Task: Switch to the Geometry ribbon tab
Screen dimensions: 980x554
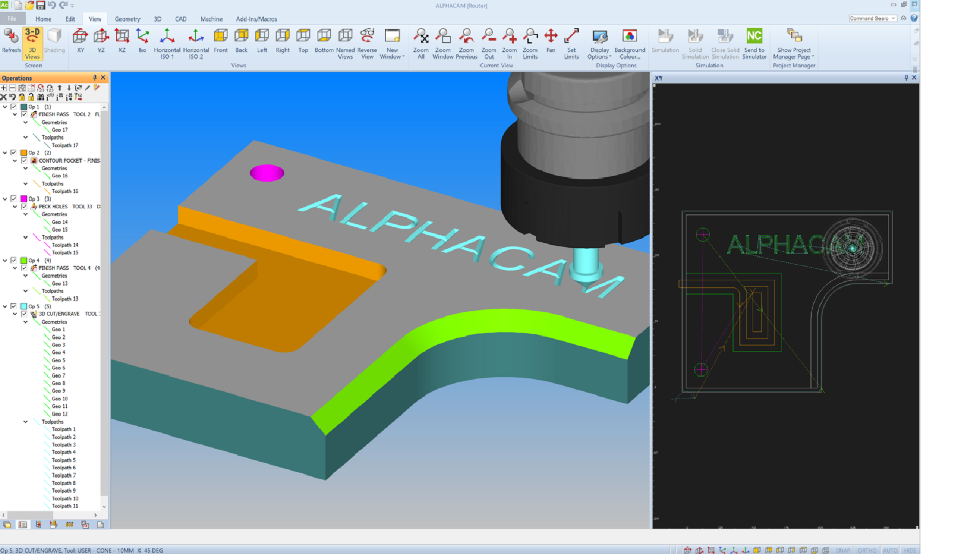Action: click(x=128, y=19)
